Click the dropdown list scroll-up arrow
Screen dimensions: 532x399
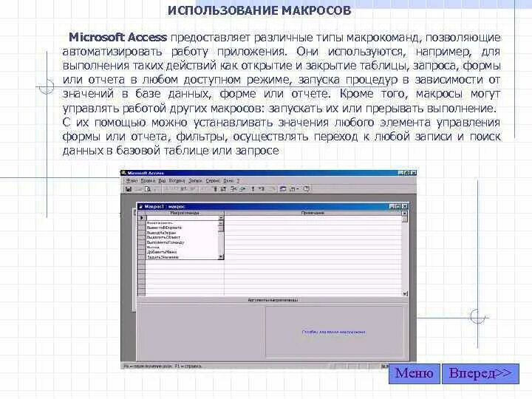click(221, 223)
